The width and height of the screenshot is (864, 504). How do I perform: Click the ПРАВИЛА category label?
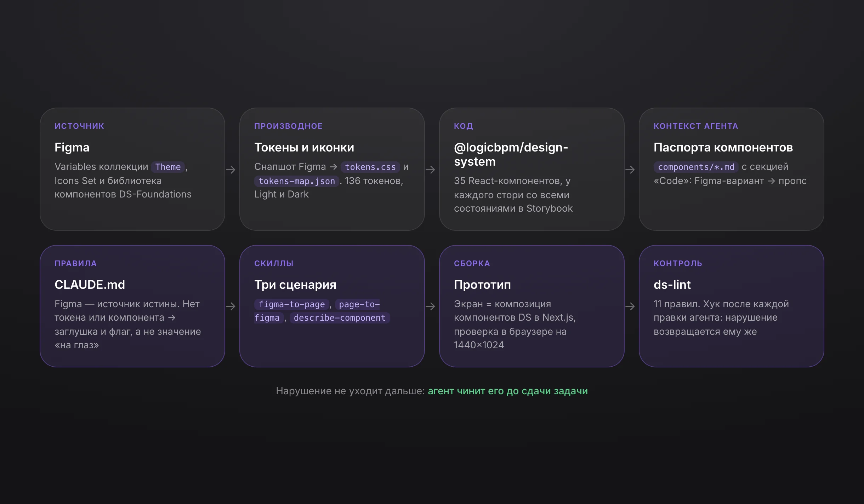(75, 263)
